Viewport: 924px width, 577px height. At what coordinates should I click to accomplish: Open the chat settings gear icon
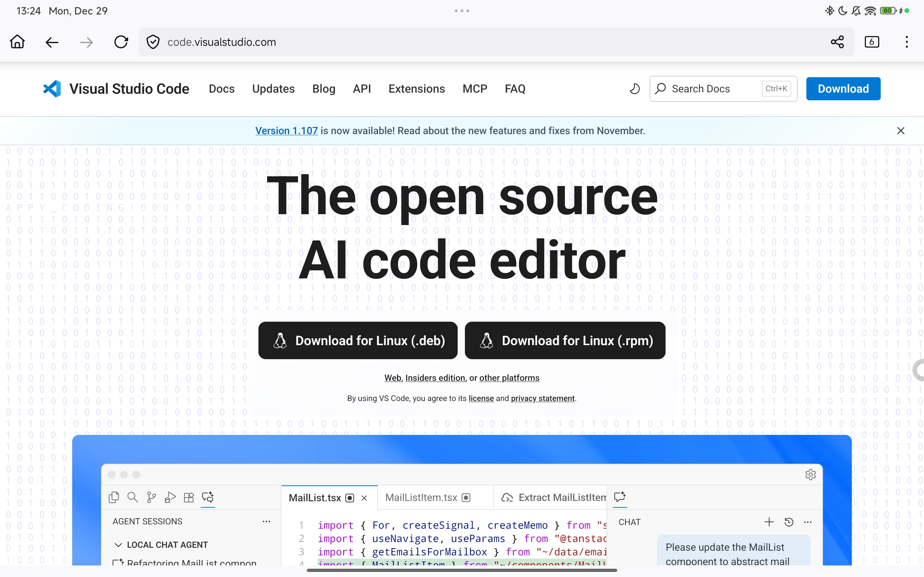[811, 474]
